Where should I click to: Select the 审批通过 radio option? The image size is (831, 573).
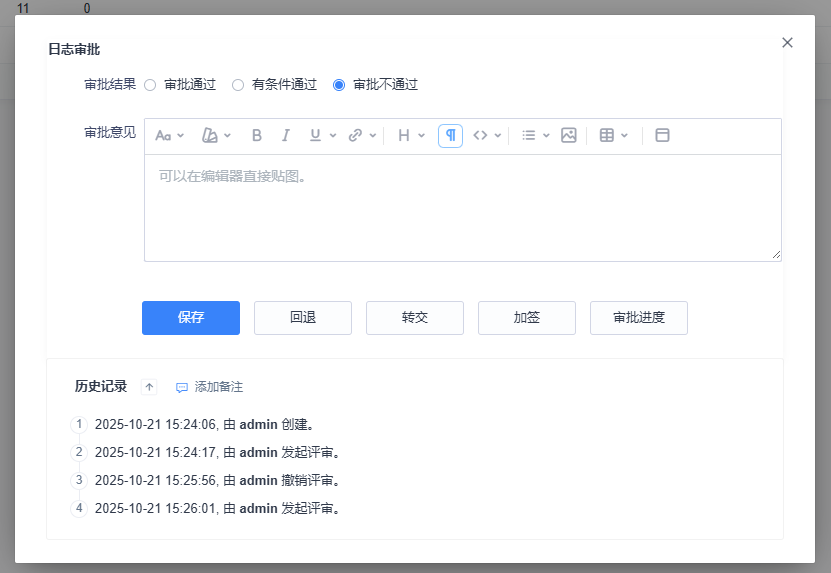pos(151,85)
